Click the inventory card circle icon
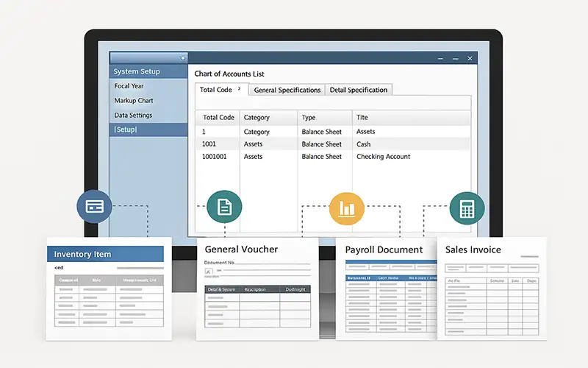588x368 pixels. [93, 206]
